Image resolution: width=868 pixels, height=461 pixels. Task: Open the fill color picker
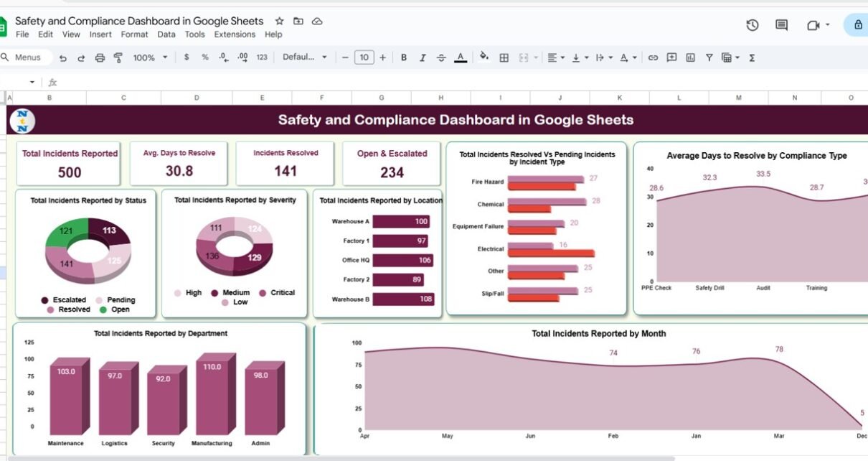pyautogui.click(x=484, y=57)
